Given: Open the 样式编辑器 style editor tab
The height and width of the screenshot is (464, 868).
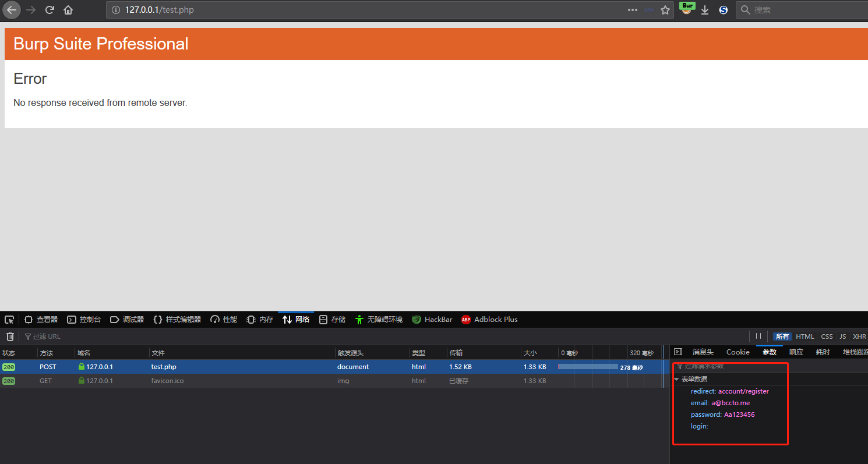Looking at the screenshot, I should click(x=177, y=320).
